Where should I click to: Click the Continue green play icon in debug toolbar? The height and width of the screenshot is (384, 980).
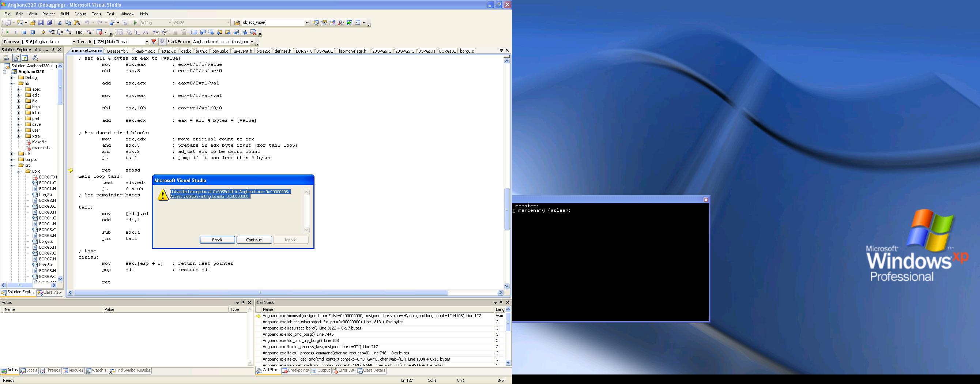7,32
